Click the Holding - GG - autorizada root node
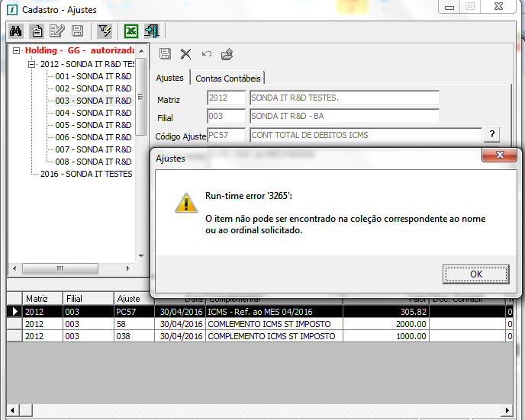Screen dimensions: 525x420 pos(79,50)
